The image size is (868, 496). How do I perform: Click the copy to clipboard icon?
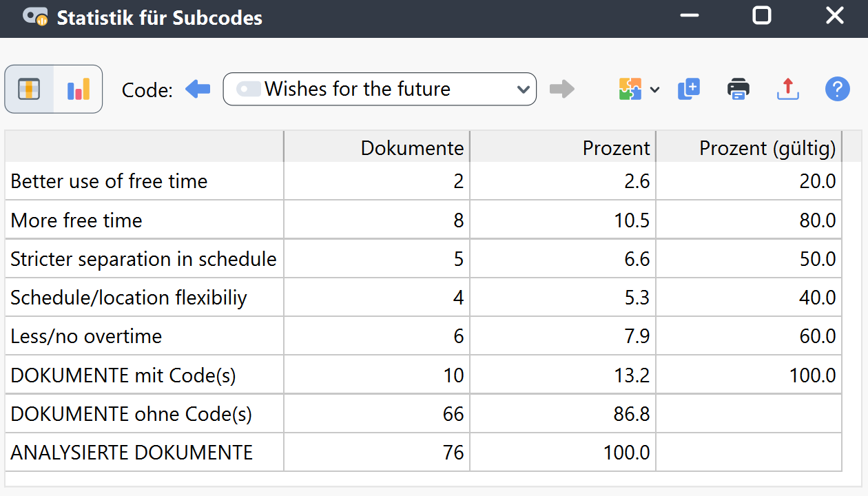[x=688, y=89]
